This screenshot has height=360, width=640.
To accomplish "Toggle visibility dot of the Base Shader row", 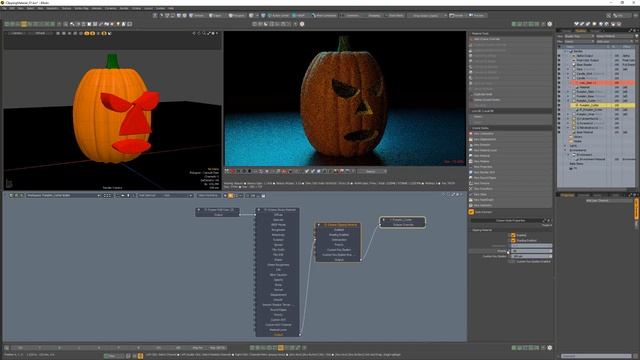I will pos(559,65).
